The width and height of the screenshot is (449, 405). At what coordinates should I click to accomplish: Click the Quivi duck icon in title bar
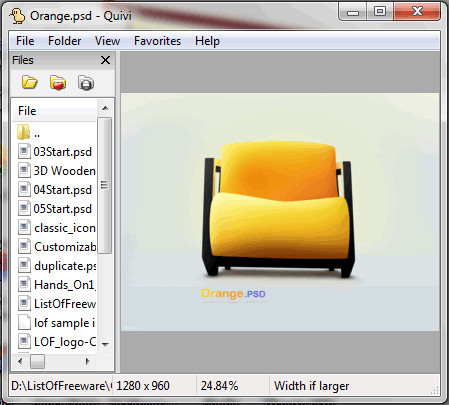coord(17,16)
